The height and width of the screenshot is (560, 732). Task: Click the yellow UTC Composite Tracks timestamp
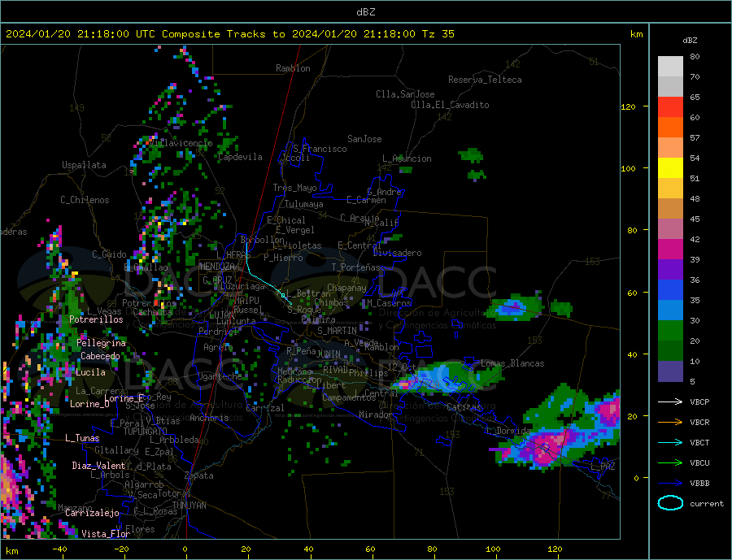click(229, 34)
